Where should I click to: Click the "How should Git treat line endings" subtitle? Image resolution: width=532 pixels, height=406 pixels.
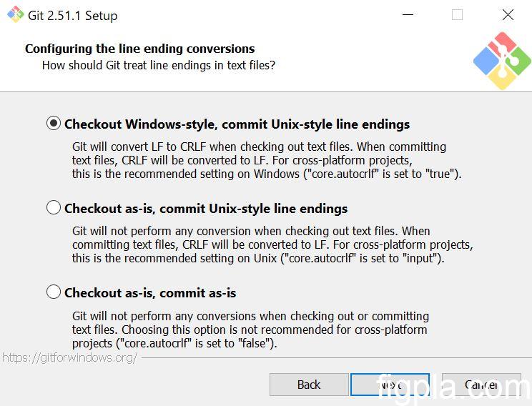point(158,65)
